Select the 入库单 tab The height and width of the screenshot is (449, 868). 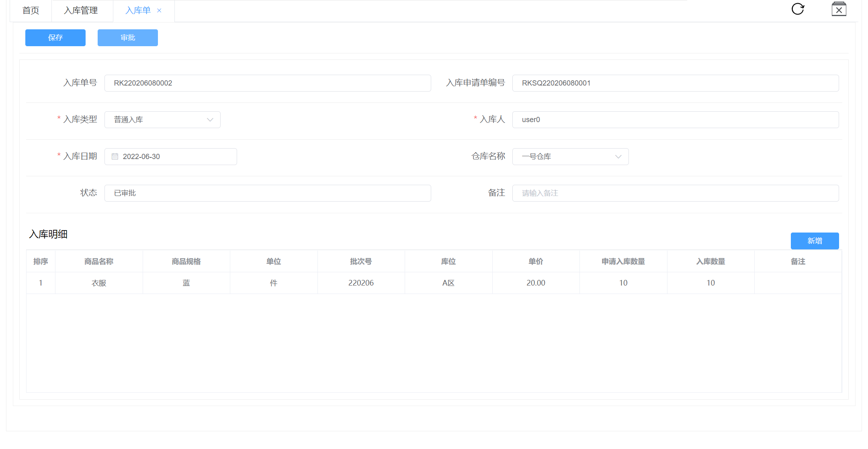138,10
